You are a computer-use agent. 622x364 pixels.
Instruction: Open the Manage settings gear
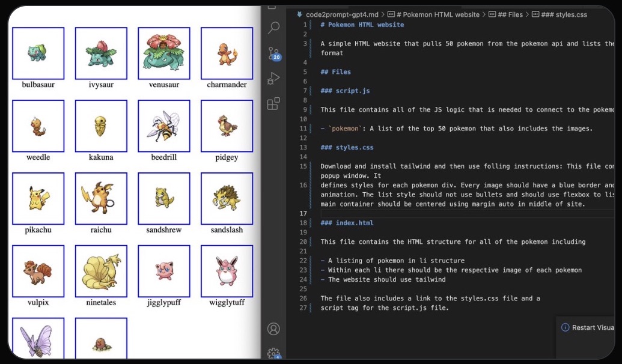[x=273, y=354]
